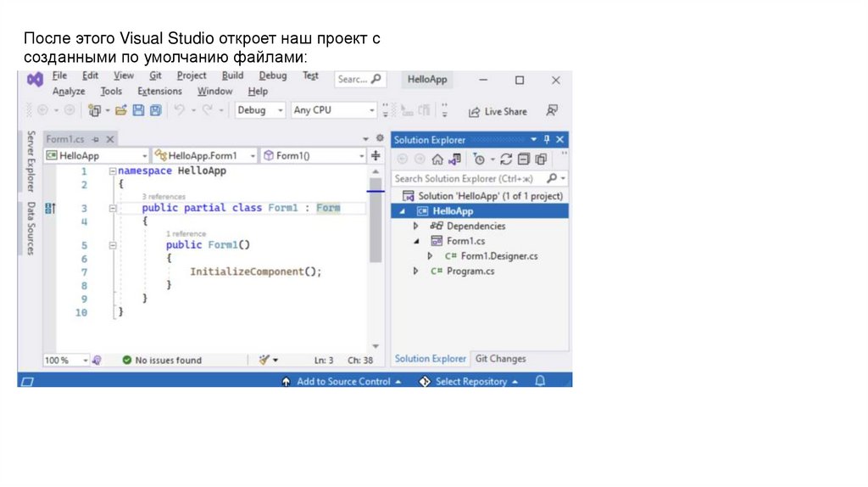Image resolution: width=868 pixels, height=487 pixels.
Task: Select the Solution 'HelloApp' root node
Action: pos(482,196)
